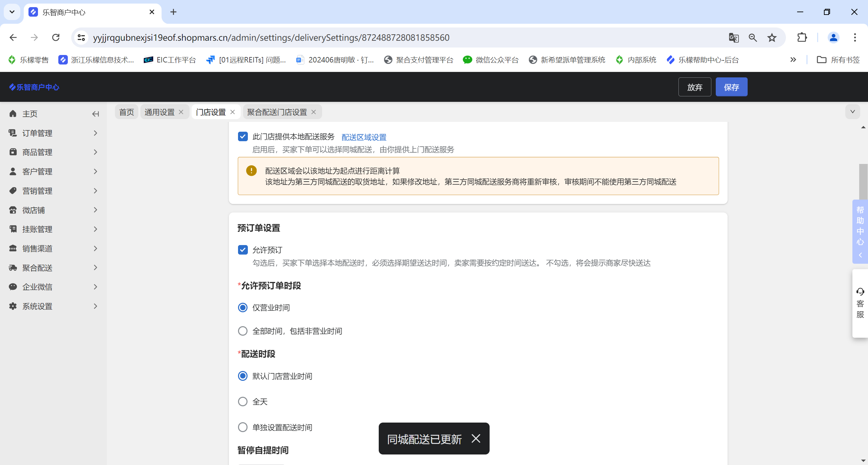Close the 同城配送已更新 toast notification
Image resolution: width=868 pixels, height=465 pixels.
[476, 439]
